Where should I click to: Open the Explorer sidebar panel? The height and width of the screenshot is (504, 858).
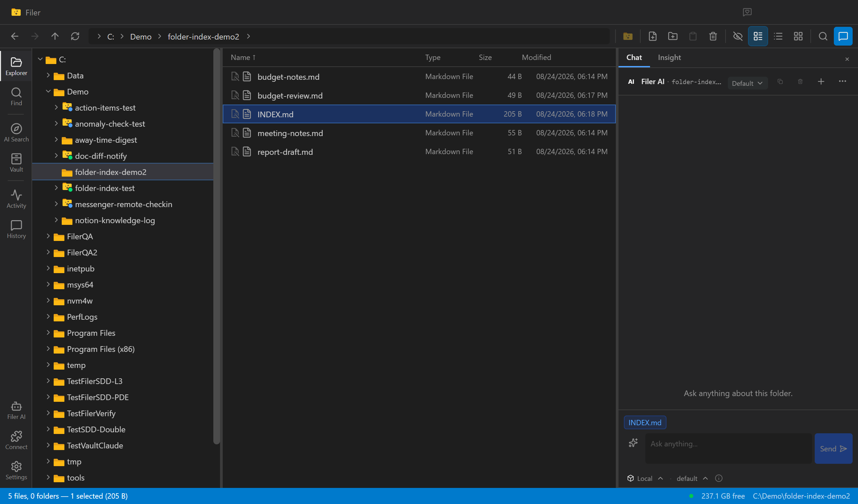(x=16, y=66)
